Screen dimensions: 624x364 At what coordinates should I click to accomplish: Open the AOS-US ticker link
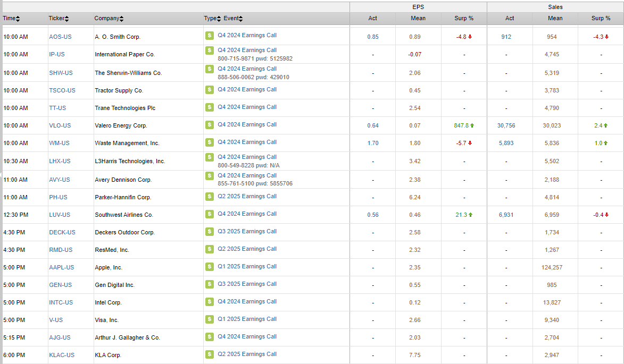(x=61, y=37)
